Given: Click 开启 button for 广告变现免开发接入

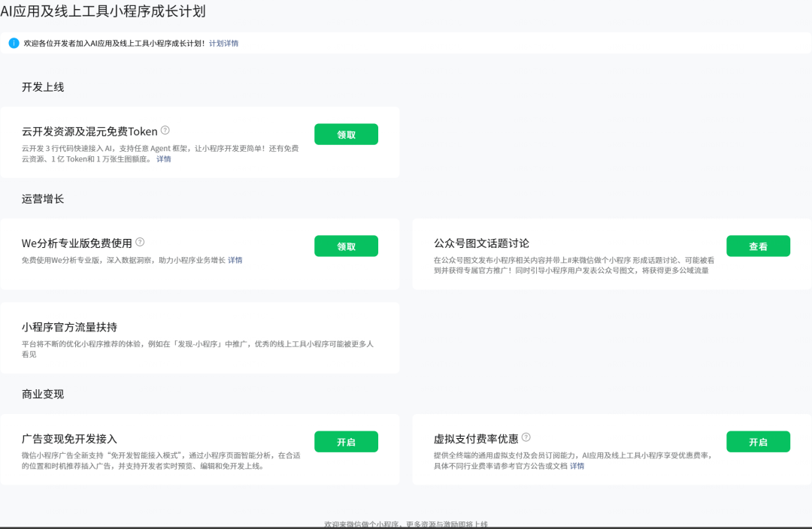Looking at the screenshot, I should point(346,442).
